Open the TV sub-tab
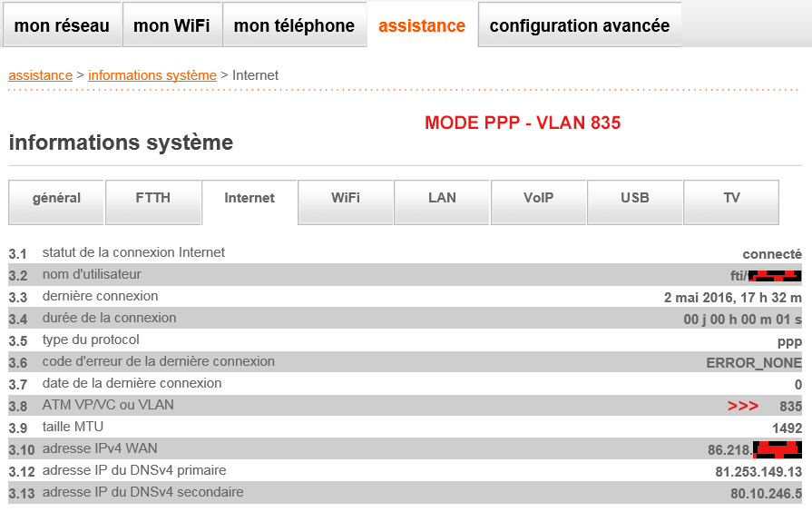The image size is (812, 512). (x=731, y=198)
